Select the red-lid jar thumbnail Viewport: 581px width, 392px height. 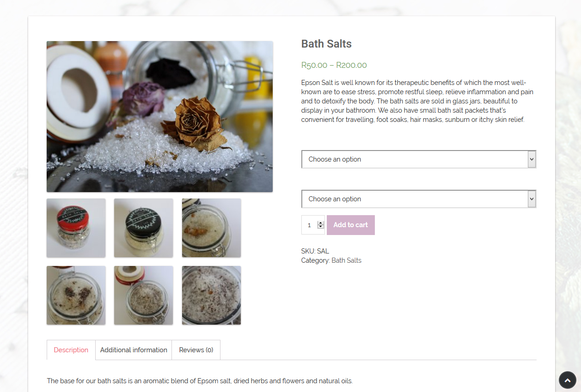(76, 228)
